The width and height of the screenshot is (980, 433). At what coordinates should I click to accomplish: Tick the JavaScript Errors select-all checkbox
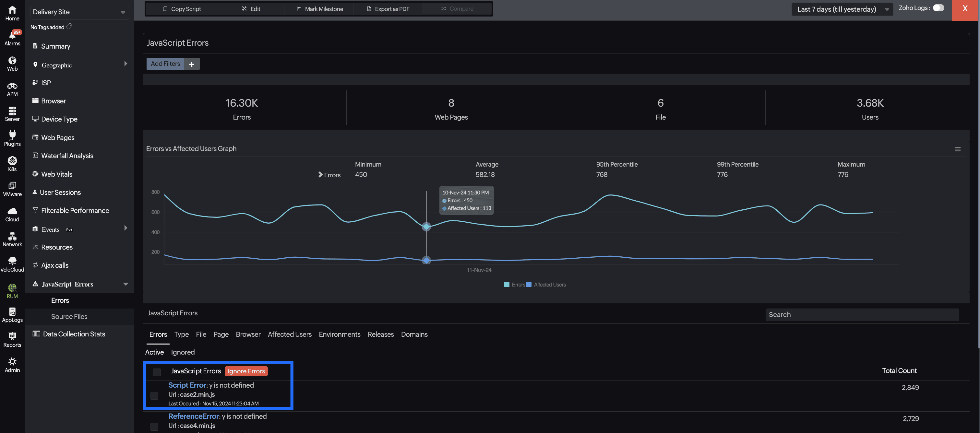click(x=157, y=372)
